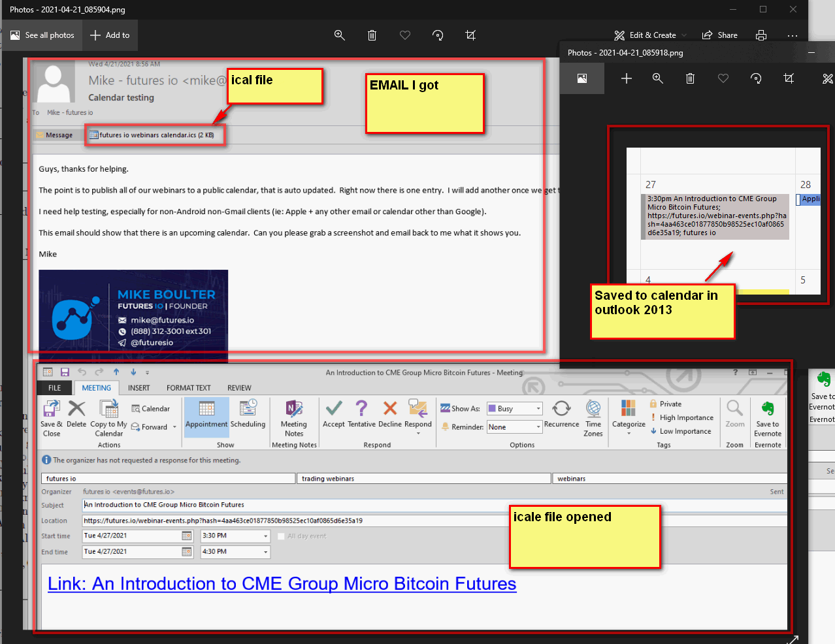This screenshot has height=644, width=835.
Task: Click trash icon in the 085918 window
Action: [x=690, y=78]
